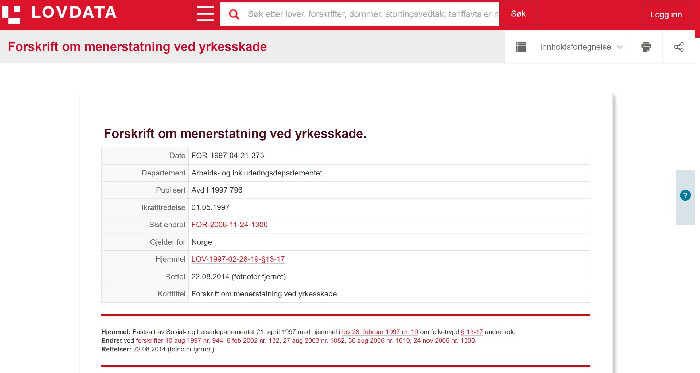Click the document heading 'Forskrift om menerstatning ved yrkesskade.'
The image size is (700, 373).
(x=235, y=134)
